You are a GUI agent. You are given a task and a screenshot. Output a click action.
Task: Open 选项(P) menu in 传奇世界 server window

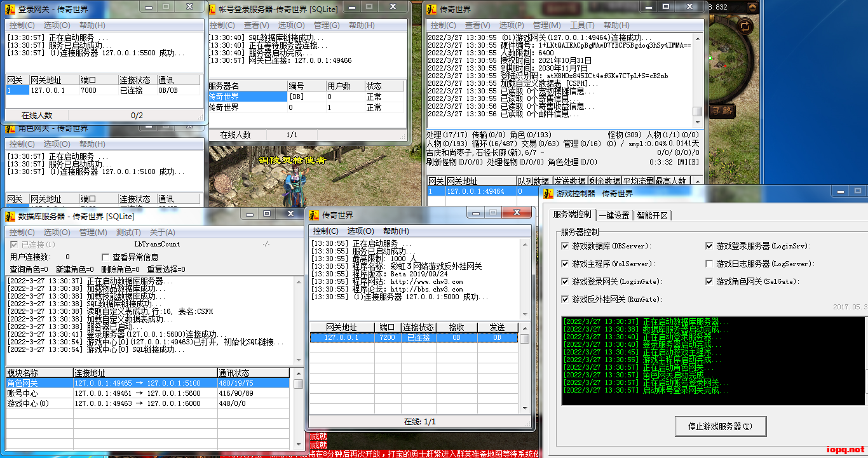(x=512, y=25)
